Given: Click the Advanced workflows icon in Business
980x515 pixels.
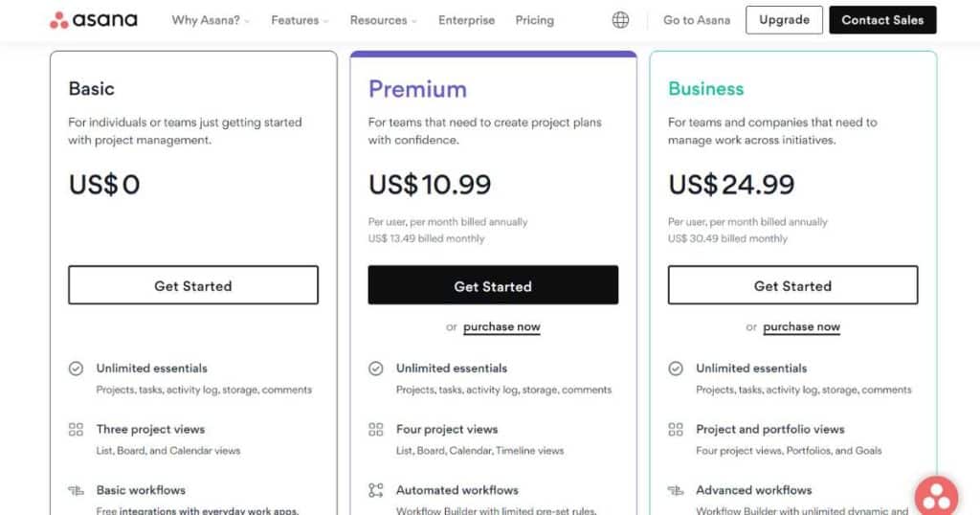Looking at the screenshot, I should [x=676, y=490].
